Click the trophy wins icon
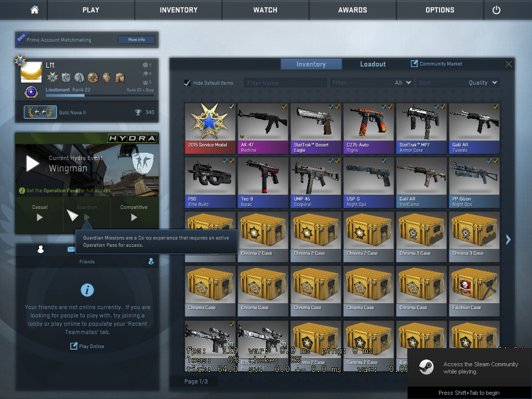This screenshot has width=532, height=399. 138,112
